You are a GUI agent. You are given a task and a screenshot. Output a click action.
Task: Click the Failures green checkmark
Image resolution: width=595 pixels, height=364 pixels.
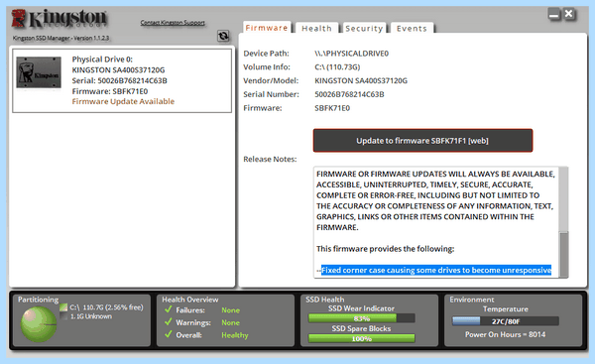click(x=169, y=309)
